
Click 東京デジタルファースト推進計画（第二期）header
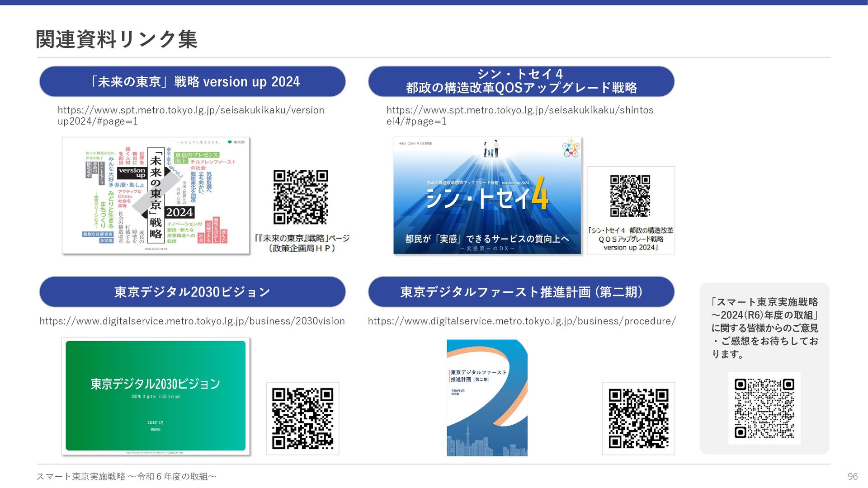[521, 292]
